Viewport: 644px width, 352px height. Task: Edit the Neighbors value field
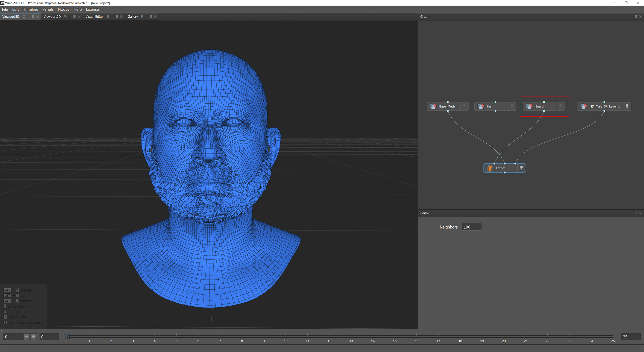[471, 227]
